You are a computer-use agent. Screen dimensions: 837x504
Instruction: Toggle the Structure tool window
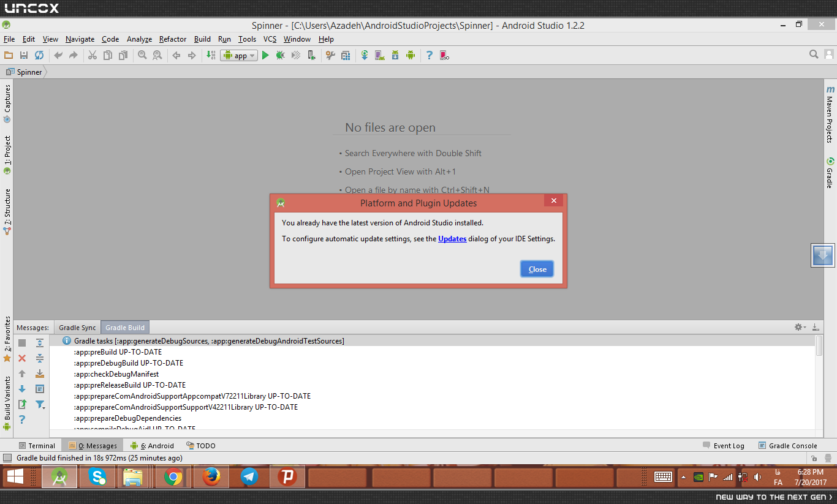click(x=7, y=212)
